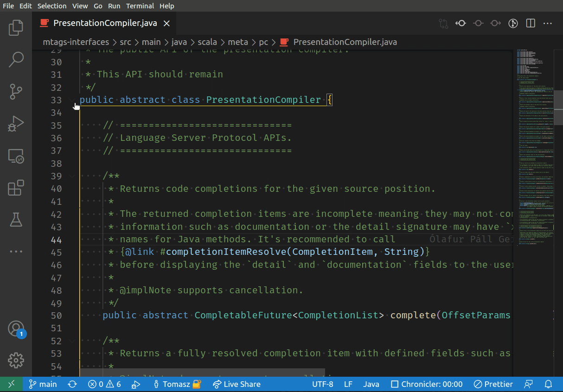Expand the main breadcrumb segment

pyautogui.click(x=151, y=42)
